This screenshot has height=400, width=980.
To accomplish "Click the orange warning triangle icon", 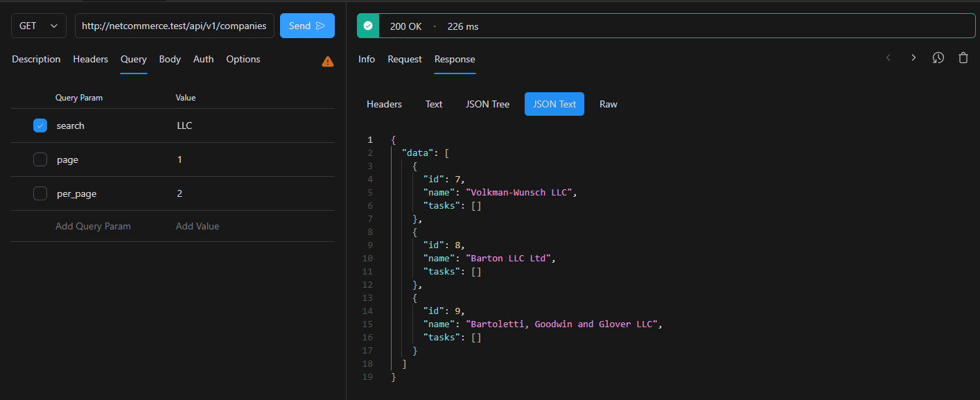I will [x=327, y=61].
